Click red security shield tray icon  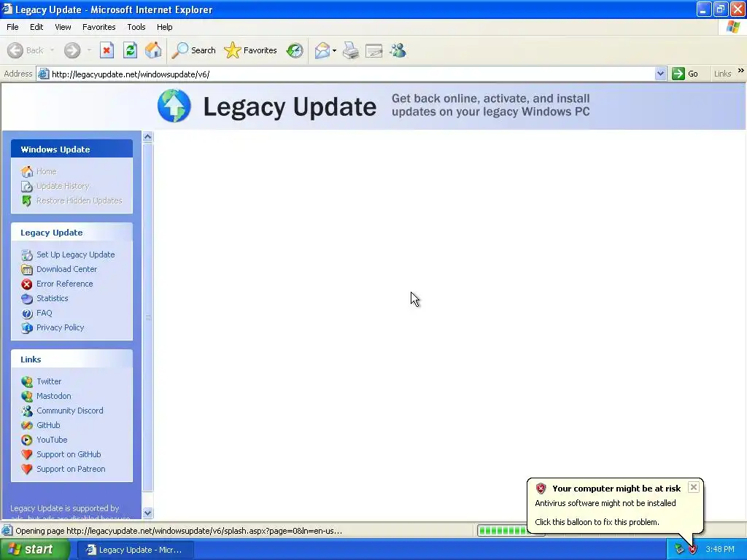pyautogui.click(x=692, y=550)
